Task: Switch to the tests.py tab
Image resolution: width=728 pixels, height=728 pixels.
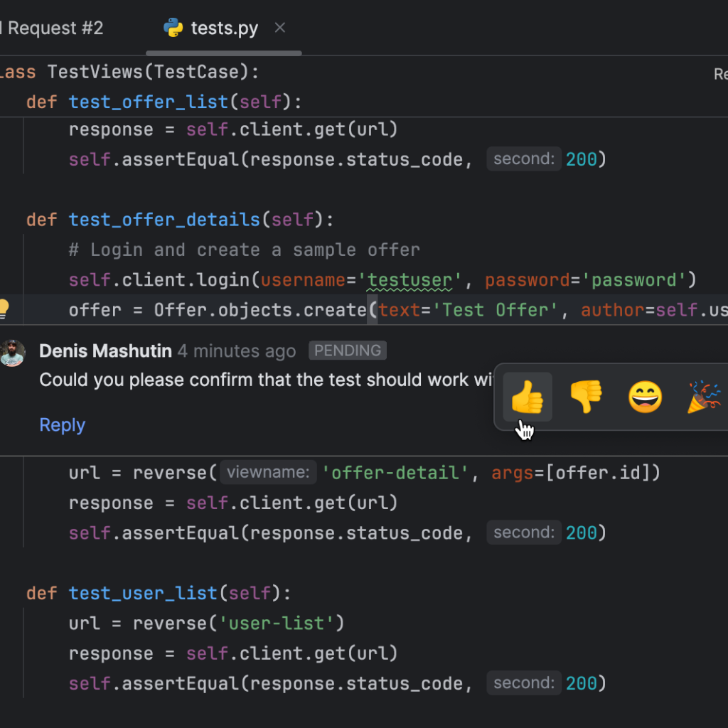Action: (x=224, y=28)
